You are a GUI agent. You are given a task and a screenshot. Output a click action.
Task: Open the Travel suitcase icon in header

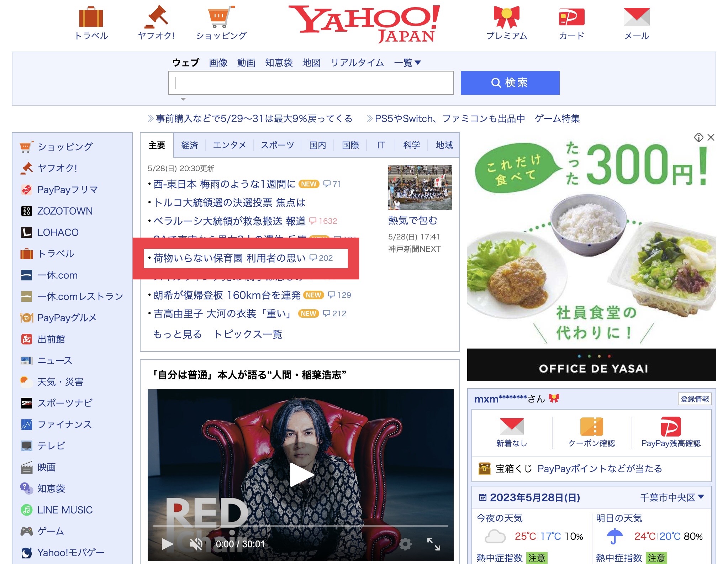click(x=91, y=17)
